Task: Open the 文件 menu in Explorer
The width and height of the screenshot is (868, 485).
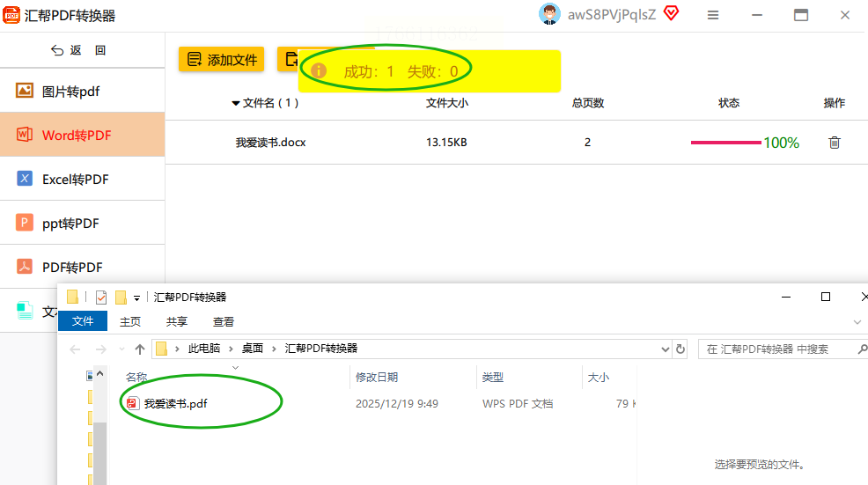Action: click(x=83, y=321)
